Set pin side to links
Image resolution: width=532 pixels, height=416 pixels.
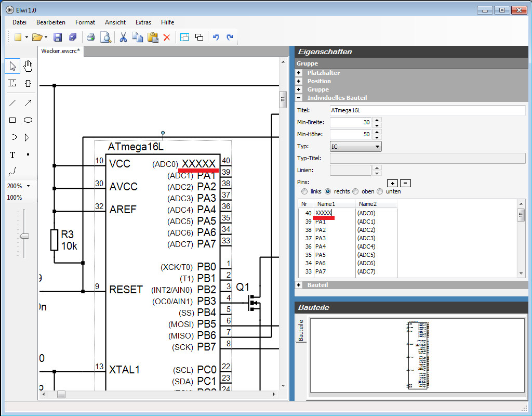(x=304, y=191)
